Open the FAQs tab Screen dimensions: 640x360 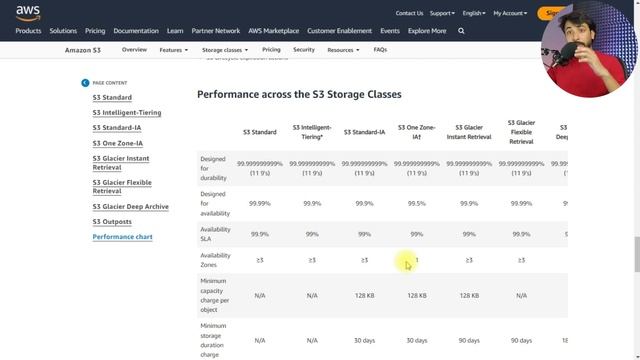pyautogui.click(x=380, y=49)
